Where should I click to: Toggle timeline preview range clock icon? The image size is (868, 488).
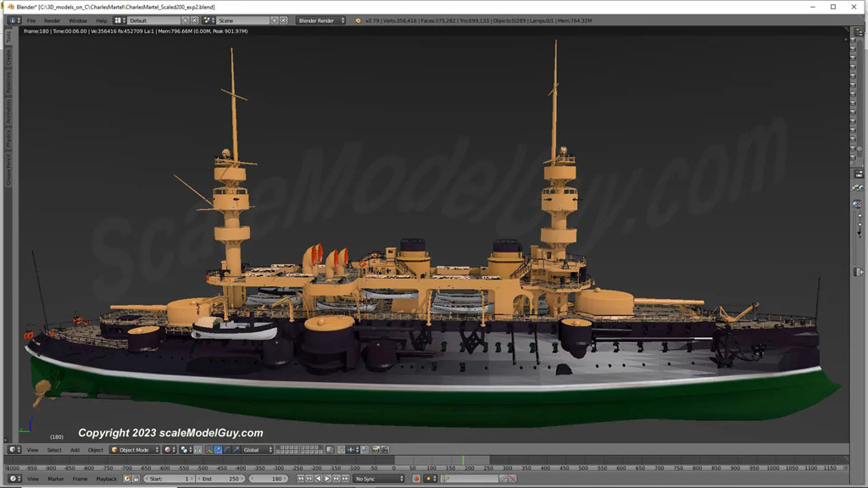(126, 479)
